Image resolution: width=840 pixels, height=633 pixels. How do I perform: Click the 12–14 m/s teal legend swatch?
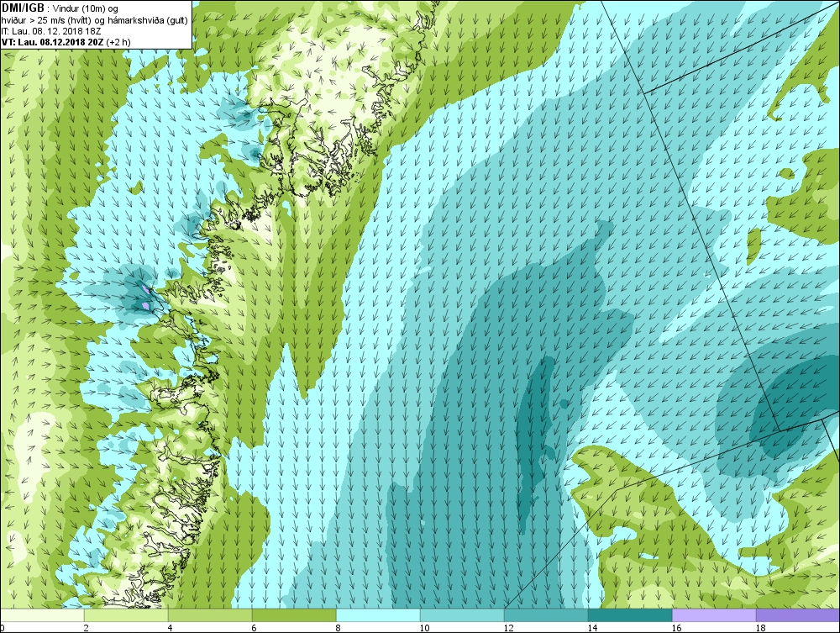546,615
